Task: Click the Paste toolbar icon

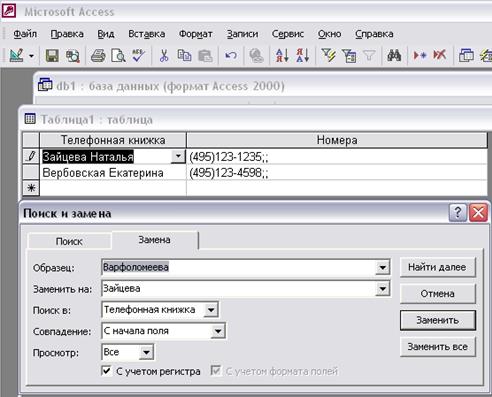Action: (x=205, y=56)
